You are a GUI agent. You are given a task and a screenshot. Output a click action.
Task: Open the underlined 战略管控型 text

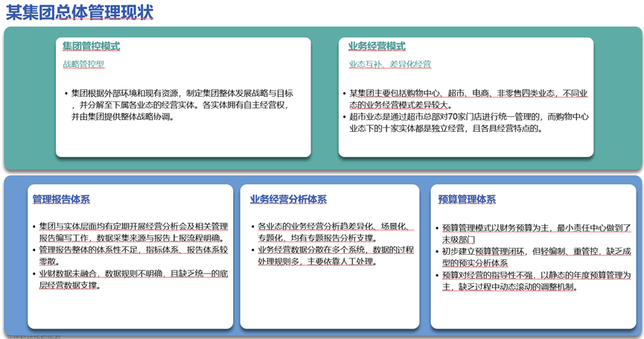[83, 64]
